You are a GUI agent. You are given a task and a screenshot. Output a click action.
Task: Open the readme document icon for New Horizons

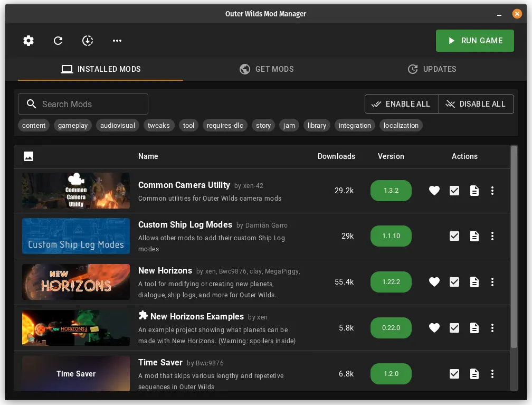click(474, 282)
